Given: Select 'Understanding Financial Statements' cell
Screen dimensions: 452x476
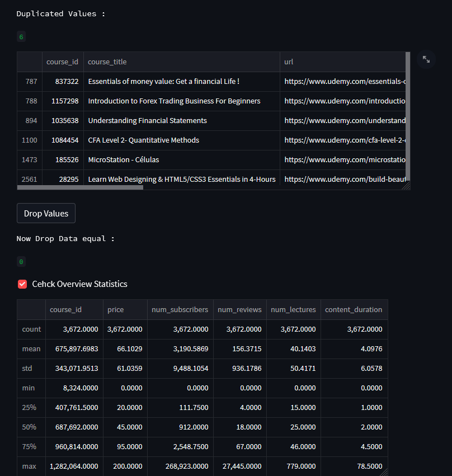Looking at the screenshot, I should point(182,121).
